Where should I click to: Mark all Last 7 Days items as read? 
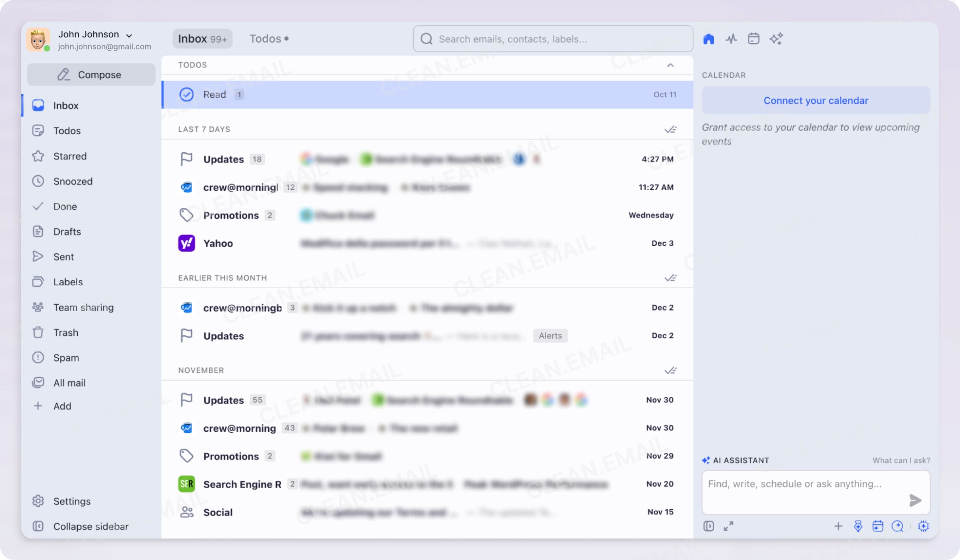tap(671, 129)
